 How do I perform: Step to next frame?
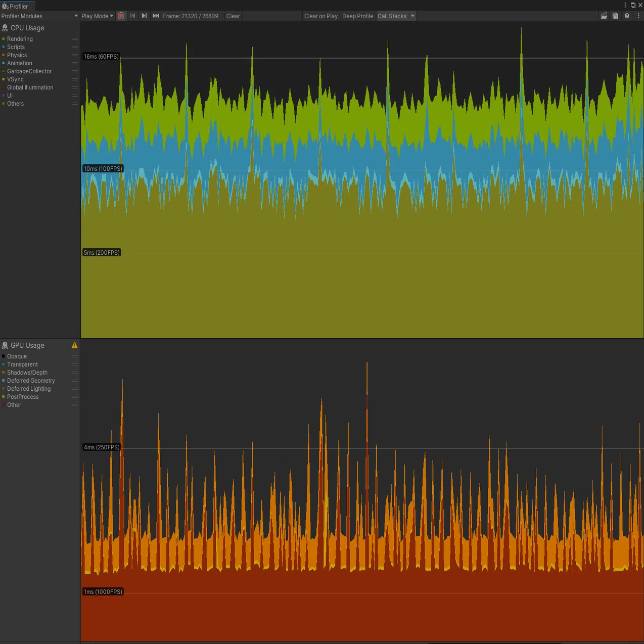pyautogui.click(x=144, y=16)
